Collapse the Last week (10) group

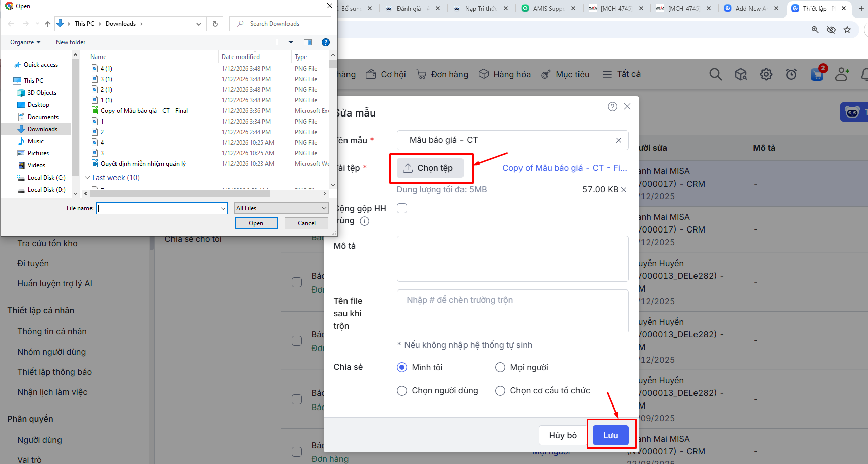[87, 178]
